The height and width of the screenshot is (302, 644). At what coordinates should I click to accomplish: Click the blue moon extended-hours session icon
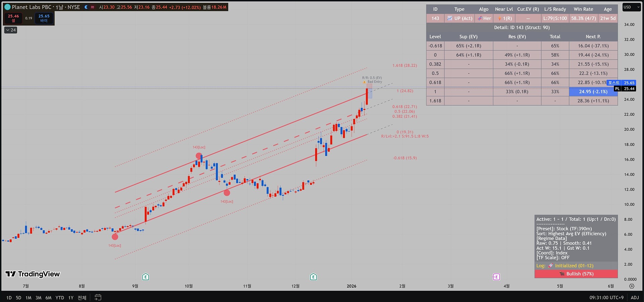pyautogui.click(x=86, y=7)
